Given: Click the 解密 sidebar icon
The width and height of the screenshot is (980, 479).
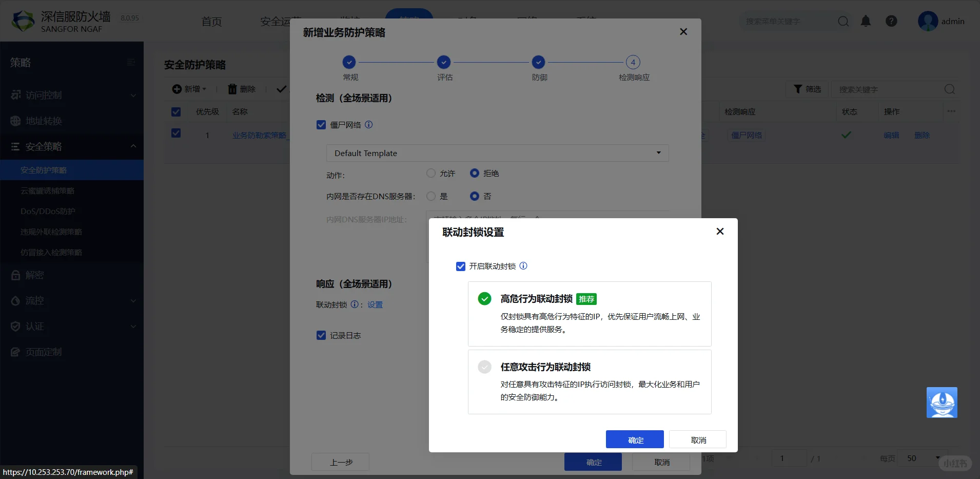Looking at the screenshot, I should tap(16, 275).
